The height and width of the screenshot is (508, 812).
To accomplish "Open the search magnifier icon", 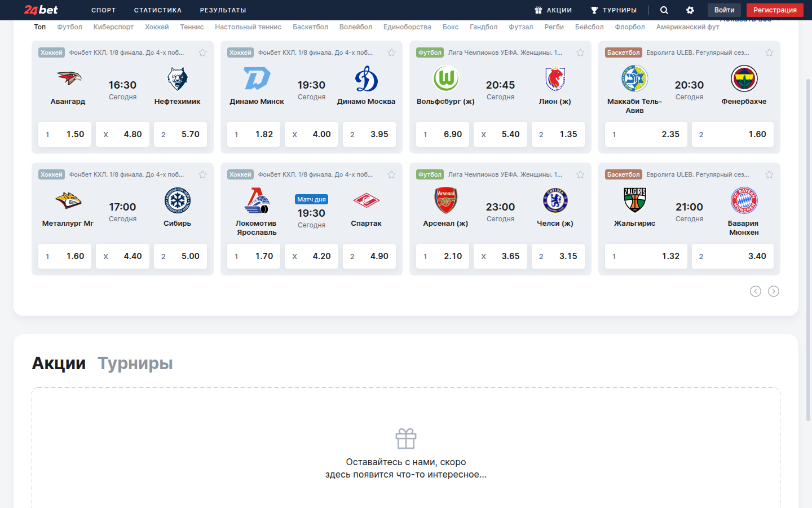I will (x=664, y=10).
